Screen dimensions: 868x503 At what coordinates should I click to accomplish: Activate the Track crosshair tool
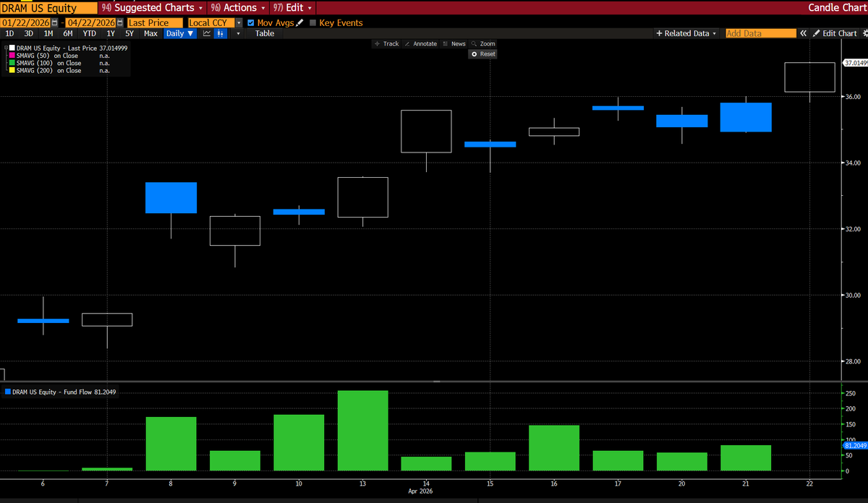pyautogui.click(x=387, y=43)
